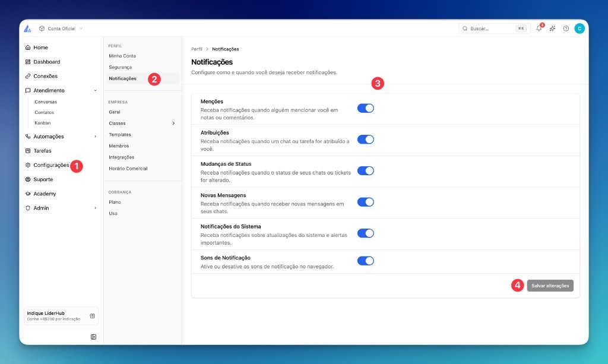The image size is (608, 364).
Task: Open the help question mark icon
Action: [x=566, y=28]
